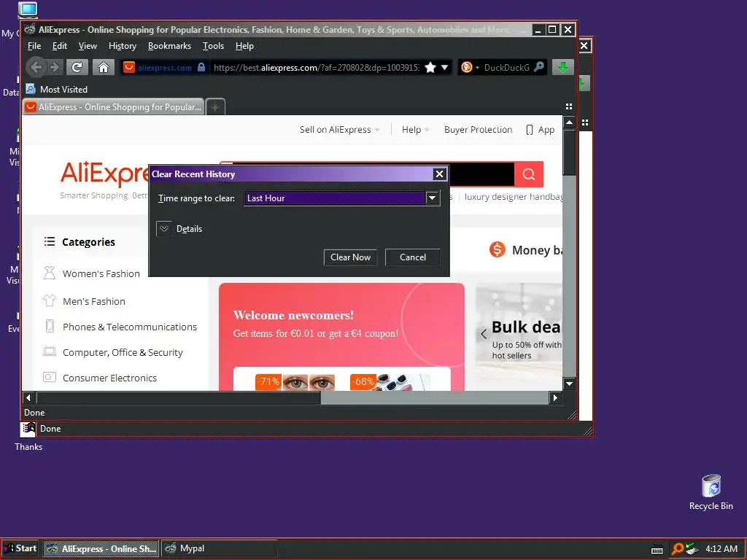This screenshot has width=747, height=560.
Task: Click the Buyer Protection link
Action: [x=478, y=130]
